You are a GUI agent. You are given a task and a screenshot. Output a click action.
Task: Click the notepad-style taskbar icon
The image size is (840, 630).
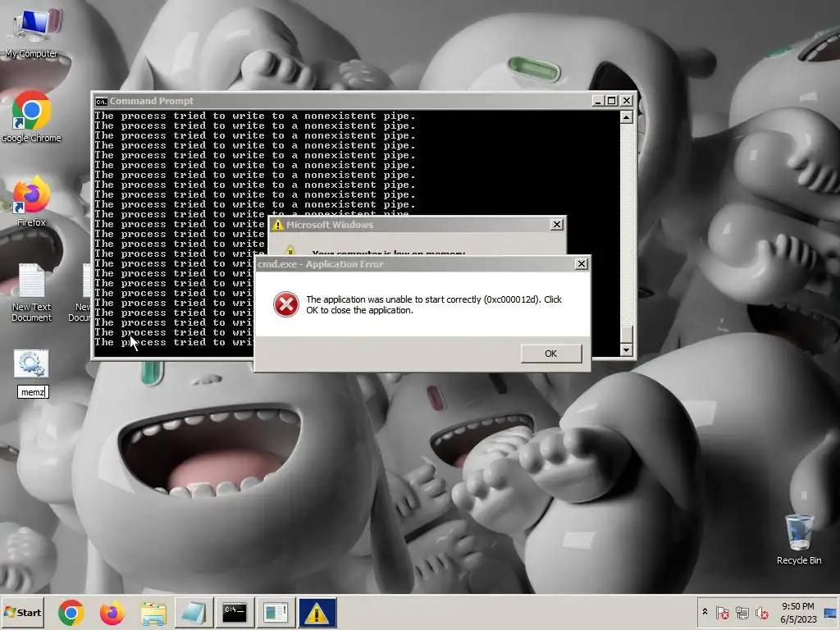pos(194,613)
